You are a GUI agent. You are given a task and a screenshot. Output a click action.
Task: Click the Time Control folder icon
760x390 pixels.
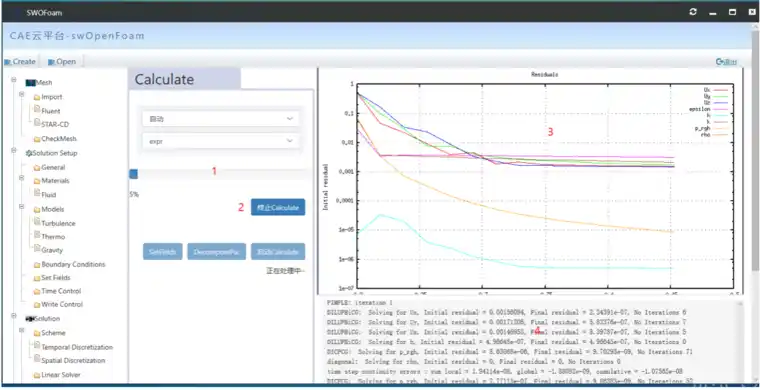coord(37,292)
